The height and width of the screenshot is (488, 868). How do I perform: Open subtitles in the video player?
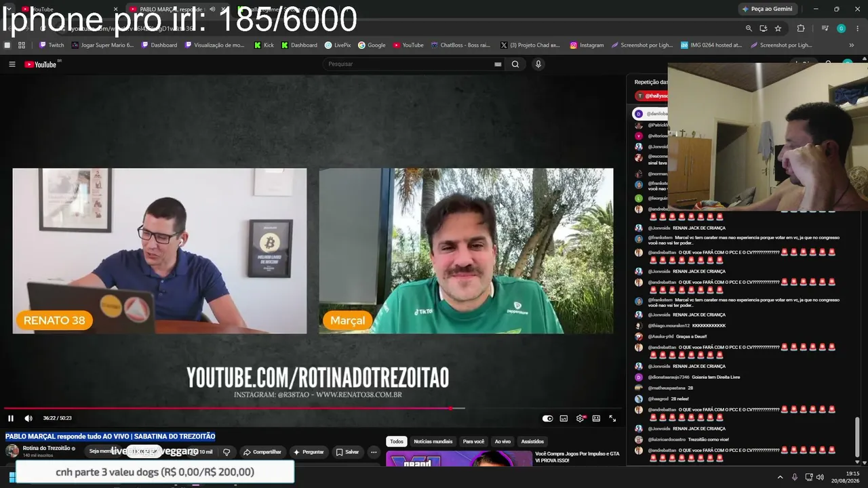(564, 418)
